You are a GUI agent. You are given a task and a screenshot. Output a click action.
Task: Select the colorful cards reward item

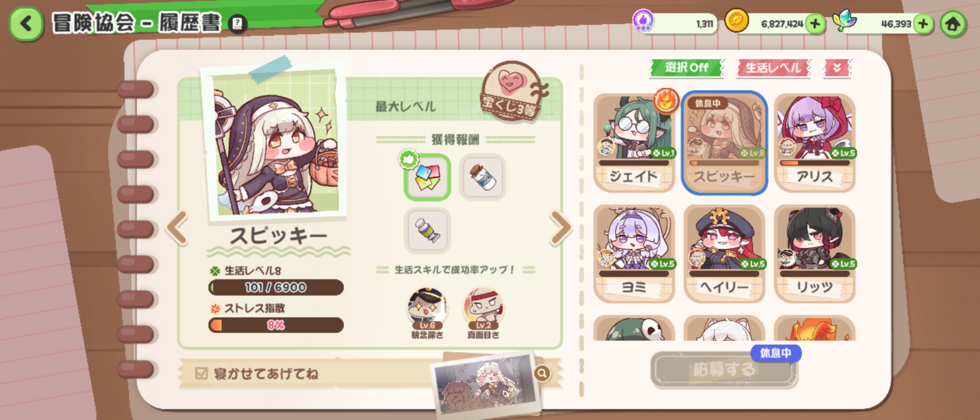click(427, 177)
